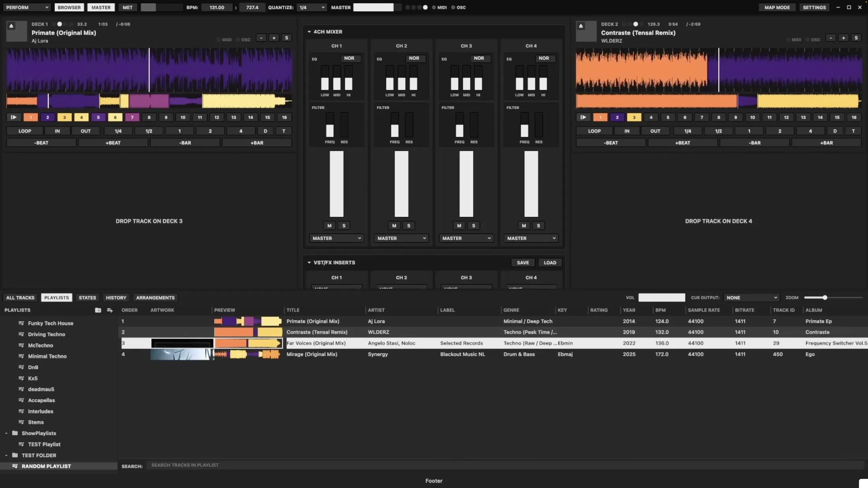Click Deck 1 overview waveform playhead
Image resolution: width=868 pixels, height=488 pixels.
pos(48,101)
